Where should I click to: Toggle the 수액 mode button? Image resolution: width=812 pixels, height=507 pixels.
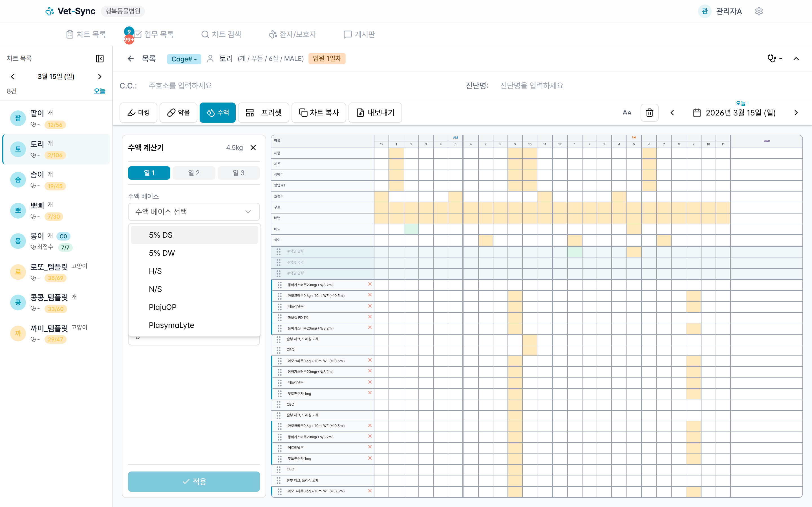(x=217, y=113)
